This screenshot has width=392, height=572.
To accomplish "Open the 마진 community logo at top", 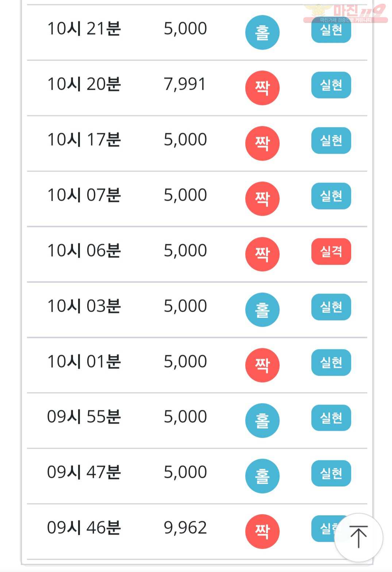I will click(x=345, y=13).
